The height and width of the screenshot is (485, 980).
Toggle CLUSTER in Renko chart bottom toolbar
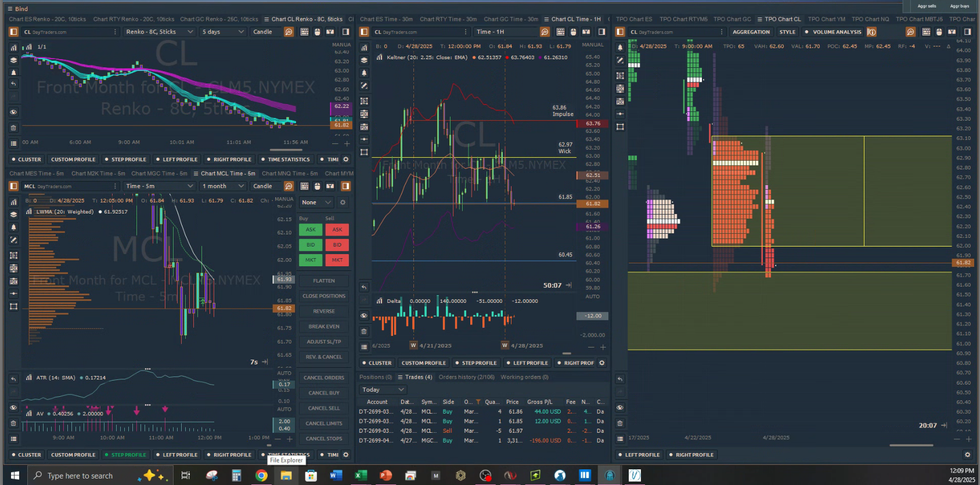[x=26, y=160]
